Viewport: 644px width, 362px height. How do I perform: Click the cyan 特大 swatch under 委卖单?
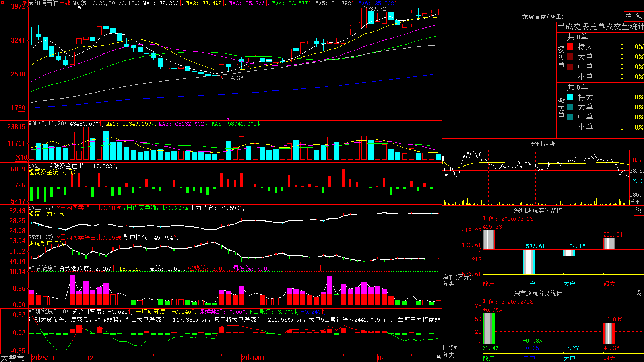tap(570, 97)
